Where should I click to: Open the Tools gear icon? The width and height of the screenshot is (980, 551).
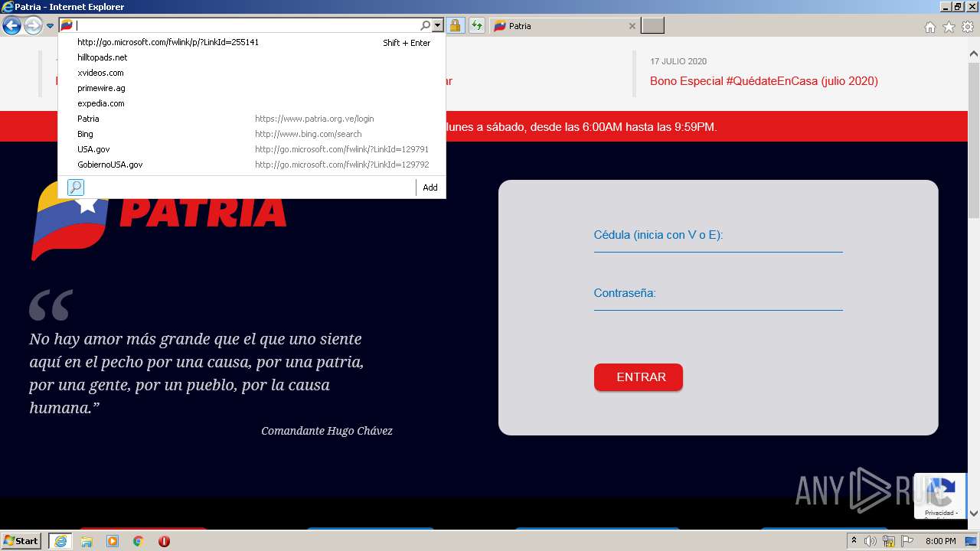coord(968,27)
